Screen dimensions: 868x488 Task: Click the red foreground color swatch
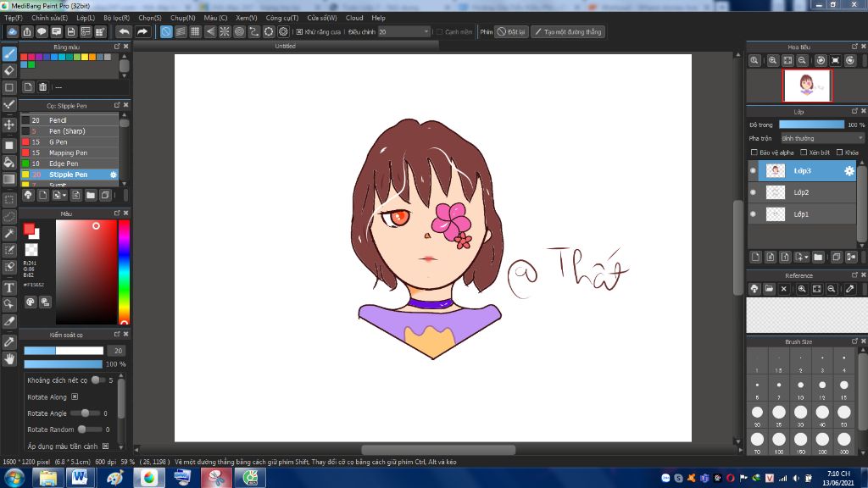[29, 229]
